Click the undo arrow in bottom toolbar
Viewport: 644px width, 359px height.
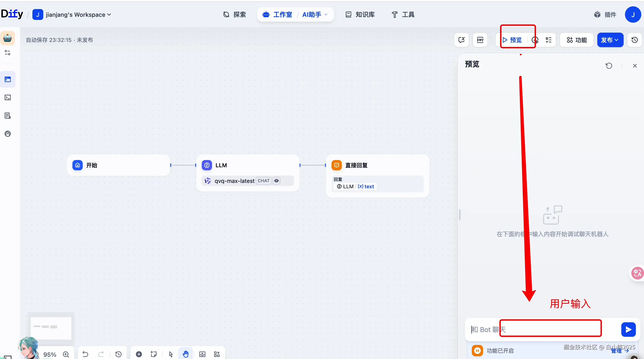[85, 354]
